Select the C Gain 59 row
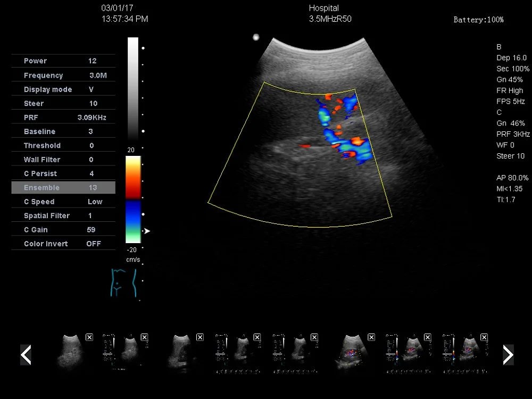The width and height of the screenshot is (532, 399). 63,230
